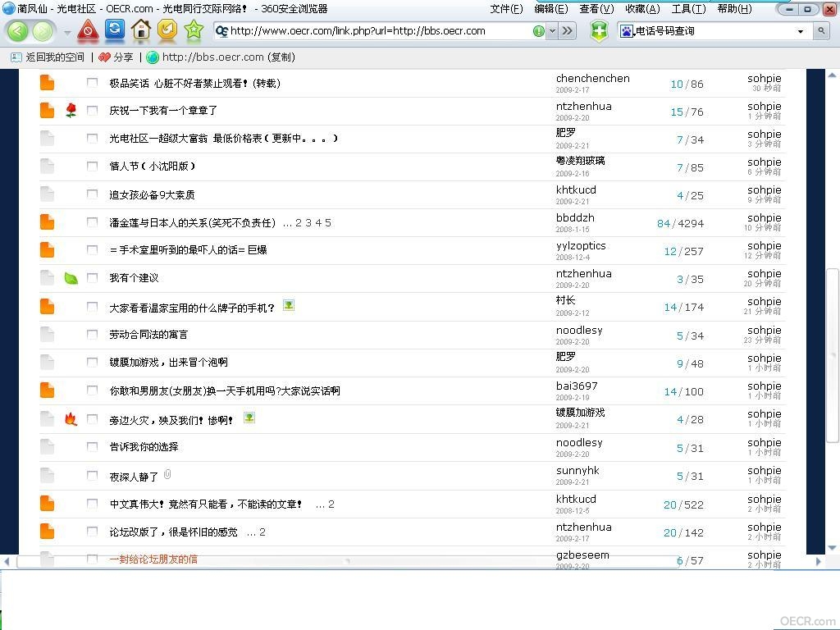
Task: Expand the address bar history dropdown
Action: (x=552, y=31)
